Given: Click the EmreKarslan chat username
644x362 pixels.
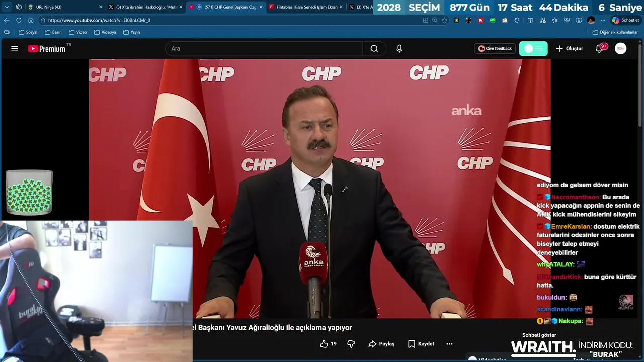Looking at the screenshot, I should tap(571, 227).
